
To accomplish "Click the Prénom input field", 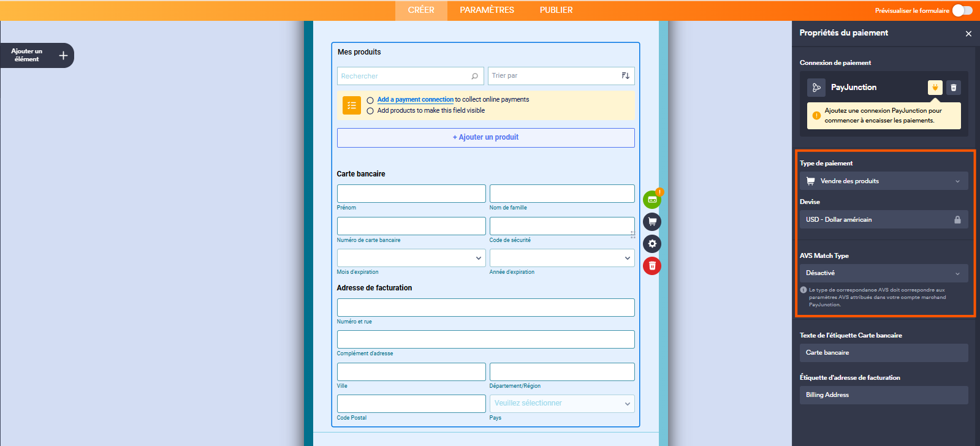I will (411, 194).
